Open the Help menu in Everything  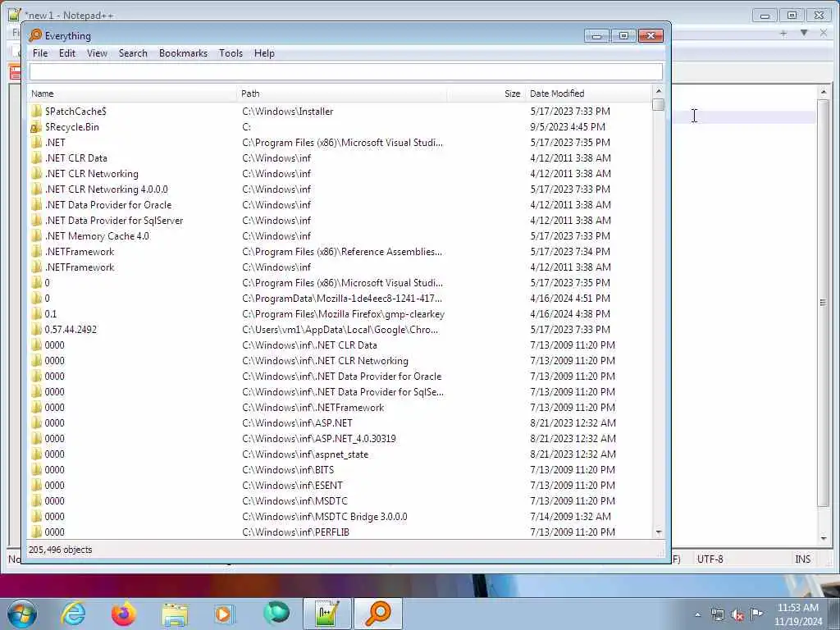point(264,53)
